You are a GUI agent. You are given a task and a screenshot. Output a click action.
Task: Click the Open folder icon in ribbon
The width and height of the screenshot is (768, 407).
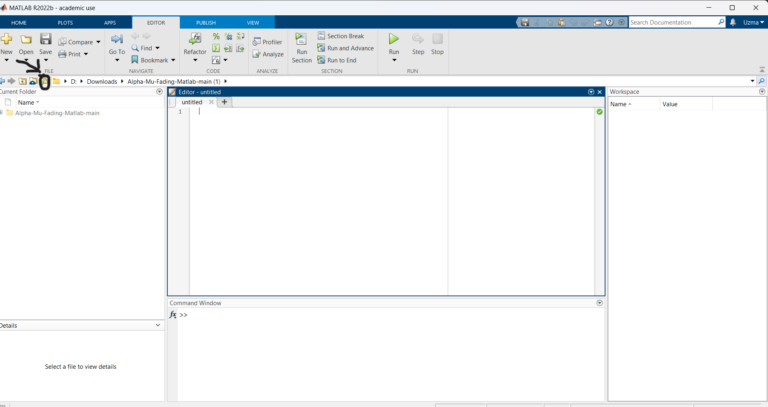click(26, 39)
